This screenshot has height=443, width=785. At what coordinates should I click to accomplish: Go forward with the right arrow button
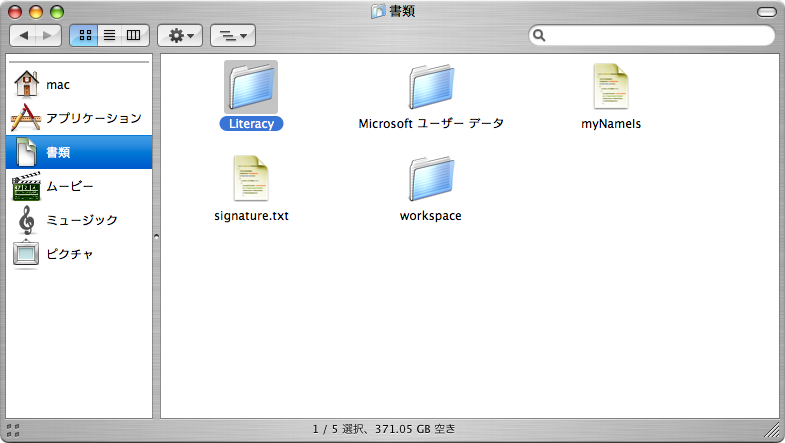[x=49, y=36]
